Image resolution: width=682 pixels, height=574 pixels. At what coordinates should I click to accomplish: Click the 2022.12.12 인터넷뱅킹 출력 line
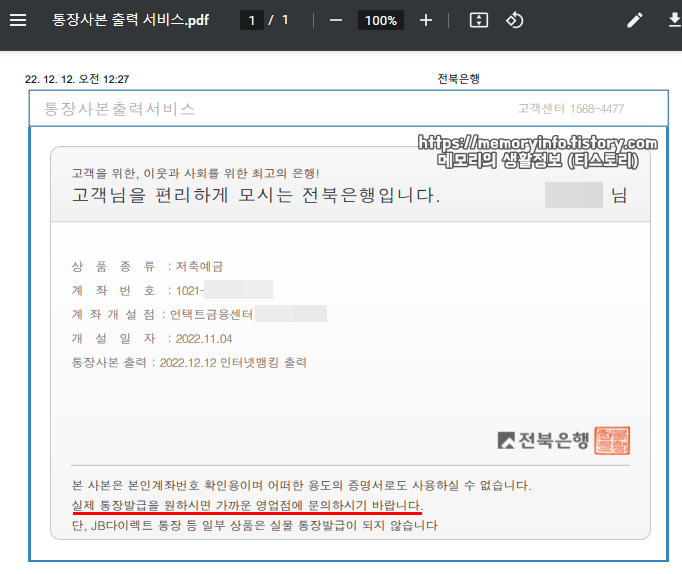[233, 363]
